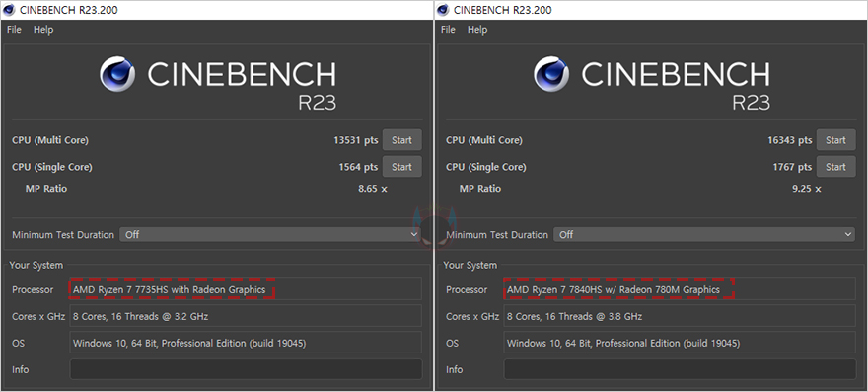
Task: Click 'Processor' label in left window
Action: click(x=33, y=289)
